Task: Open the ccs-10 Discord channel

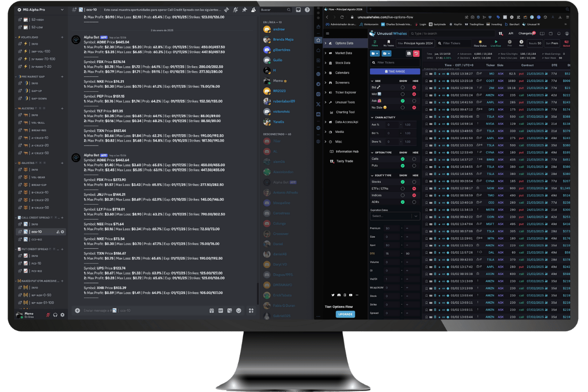Action: point(37,231)
